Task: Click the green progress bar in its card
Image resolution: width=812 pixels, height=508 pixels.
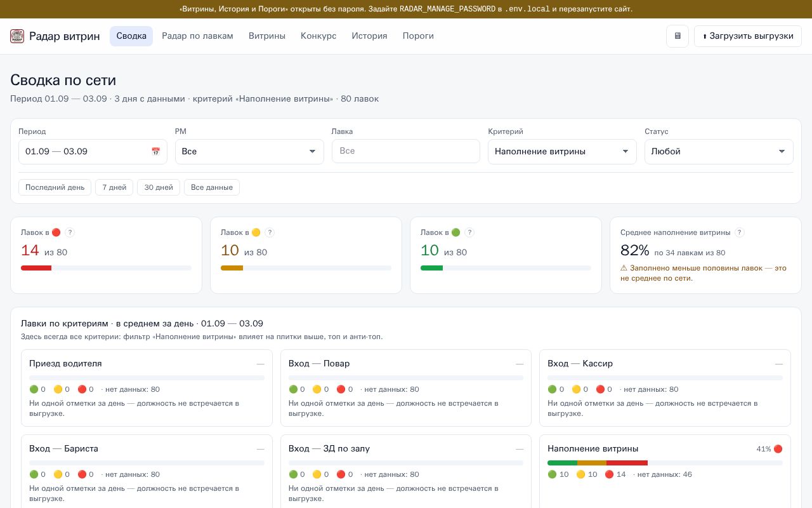Action: tap(431, 268)
